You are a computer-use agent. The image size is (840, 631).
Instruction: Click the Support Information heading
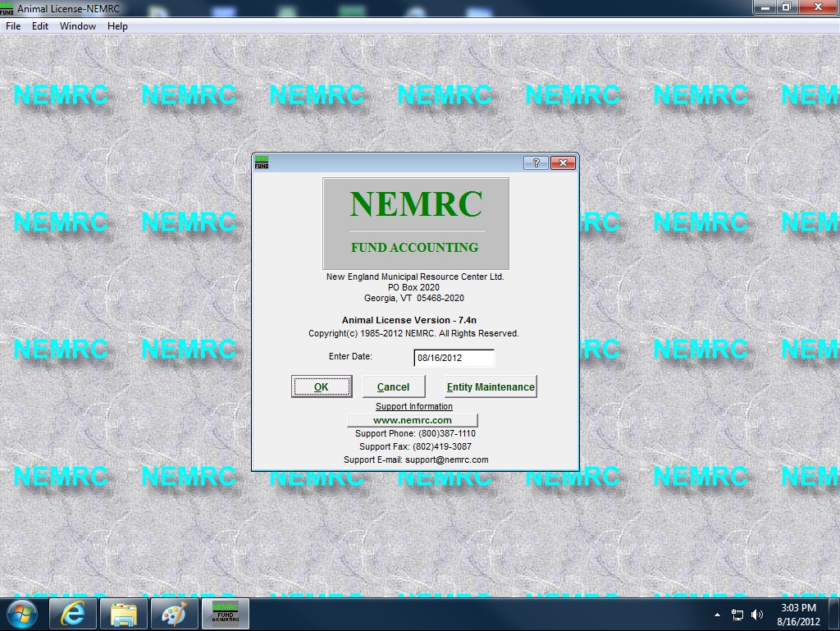pos(414,406)
